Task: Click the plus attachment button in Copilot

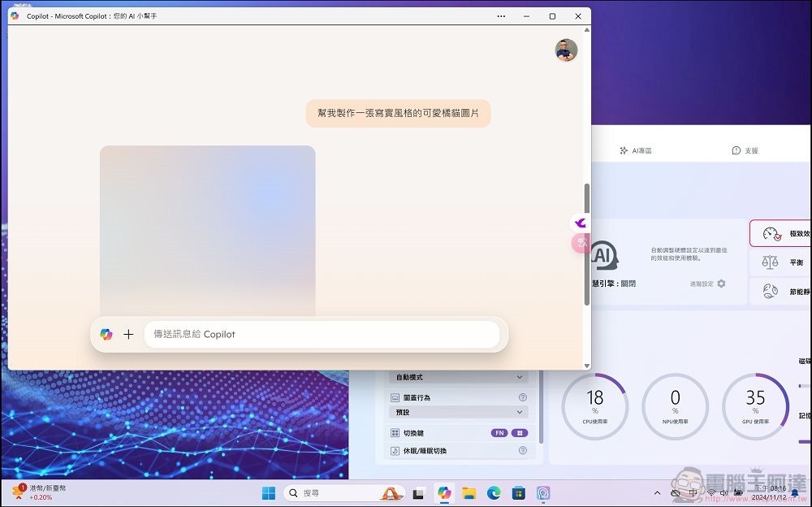Action: 128,335
